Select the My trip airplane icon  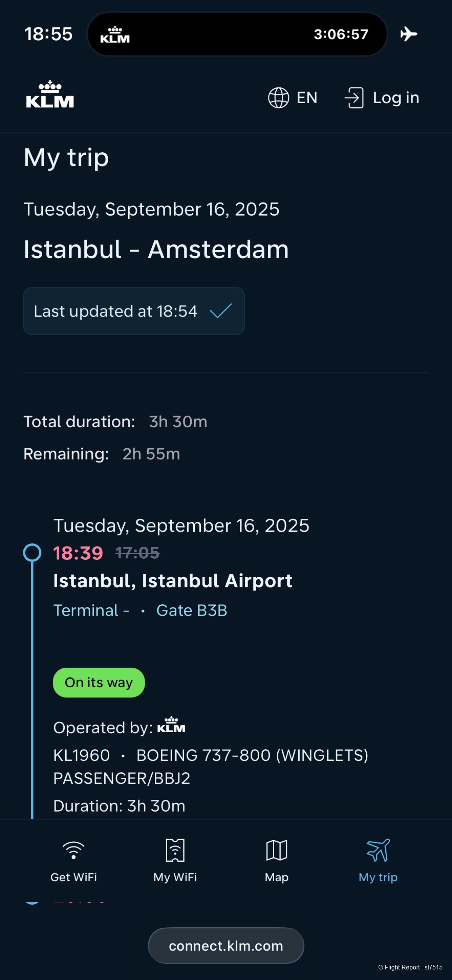(x=378, y=850)
